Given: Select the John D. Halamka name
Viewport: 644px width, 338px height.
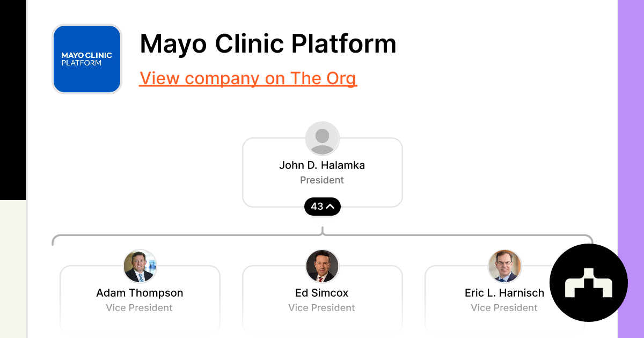Looking at the screenshot, I should [x=322, y=165].
